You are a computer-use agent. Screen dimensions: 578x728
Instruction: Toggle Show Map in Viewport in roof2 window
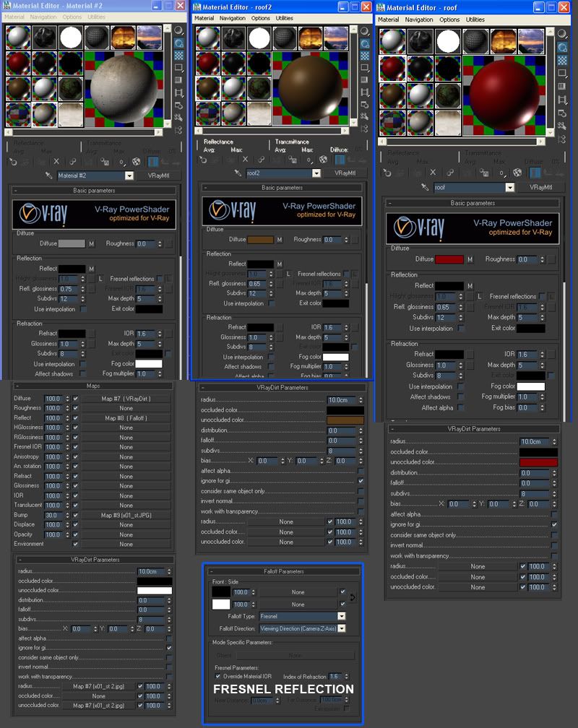tap(324, 160)
